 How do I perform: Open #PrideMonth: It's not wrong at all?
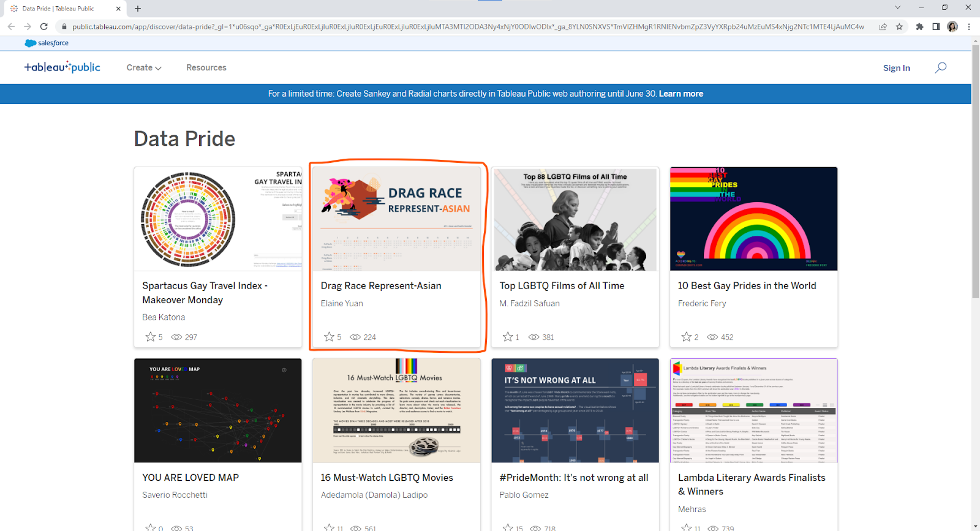(574, 477)
